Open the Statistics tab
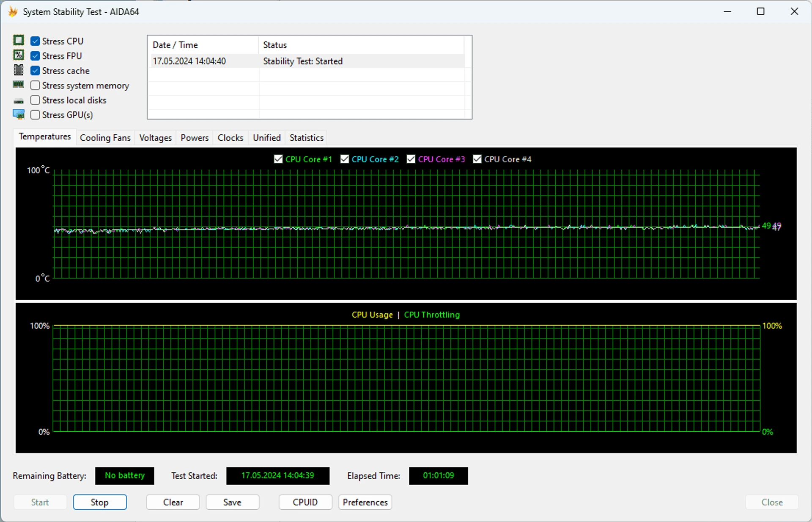 point(307,138)
